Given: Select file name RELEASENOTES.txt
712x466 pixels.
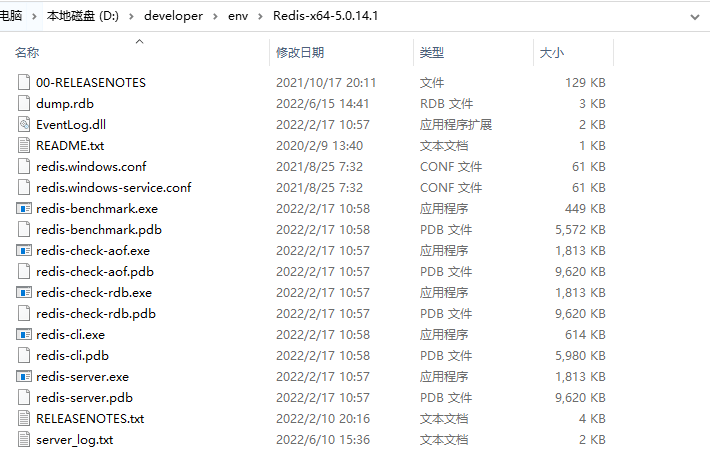Looking at the screenshot, I should pos(90,418).
